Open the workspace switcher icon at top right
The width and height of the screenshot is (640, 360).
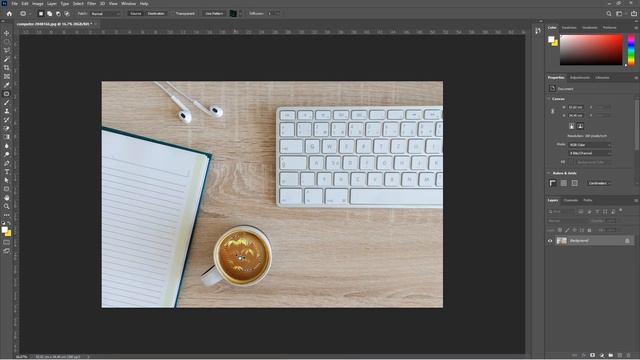point(619,13)
